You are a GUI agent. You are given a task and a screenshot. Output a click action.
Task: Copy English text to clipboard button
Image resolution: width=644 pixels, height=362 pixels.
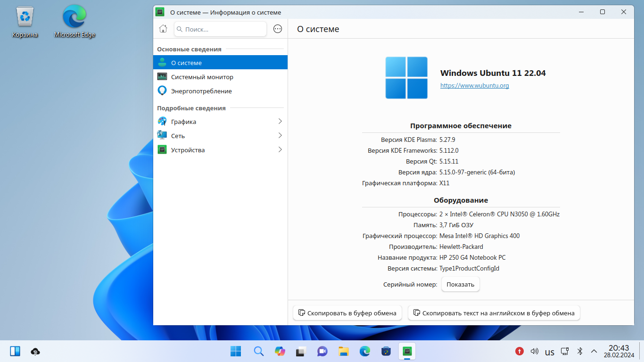point(494,313)
